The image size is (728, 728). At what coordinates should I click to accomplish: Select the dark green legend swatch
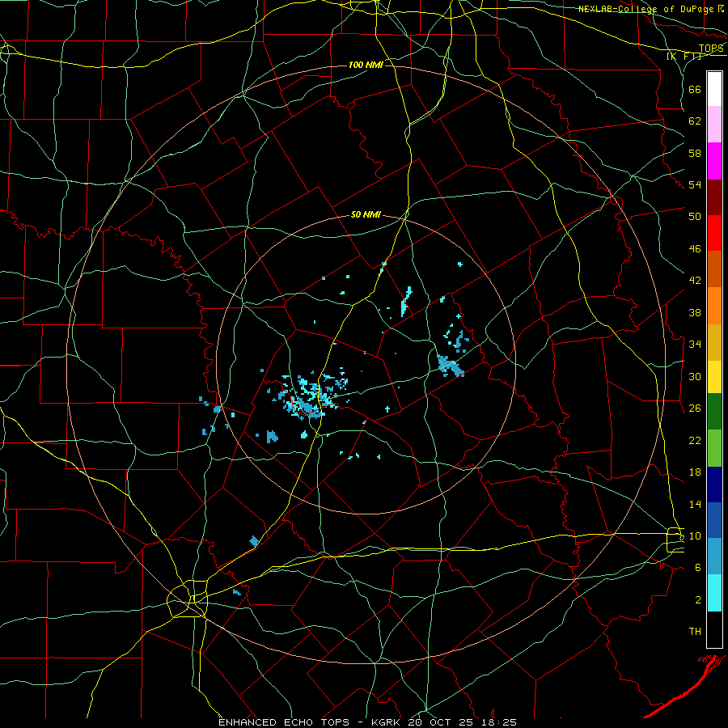point(714,412)
